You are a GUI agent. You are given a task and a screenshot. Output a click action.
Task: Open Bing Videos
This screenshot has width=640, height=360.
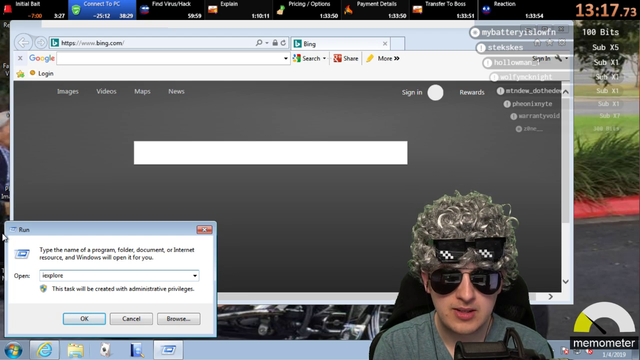tap(106, 91)
